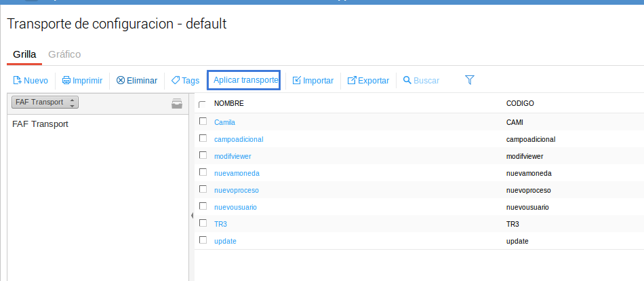The height and width of the screenshot is (281, 644).
Task: Select the Grilla tab
Action: click(x=24, y=54)
